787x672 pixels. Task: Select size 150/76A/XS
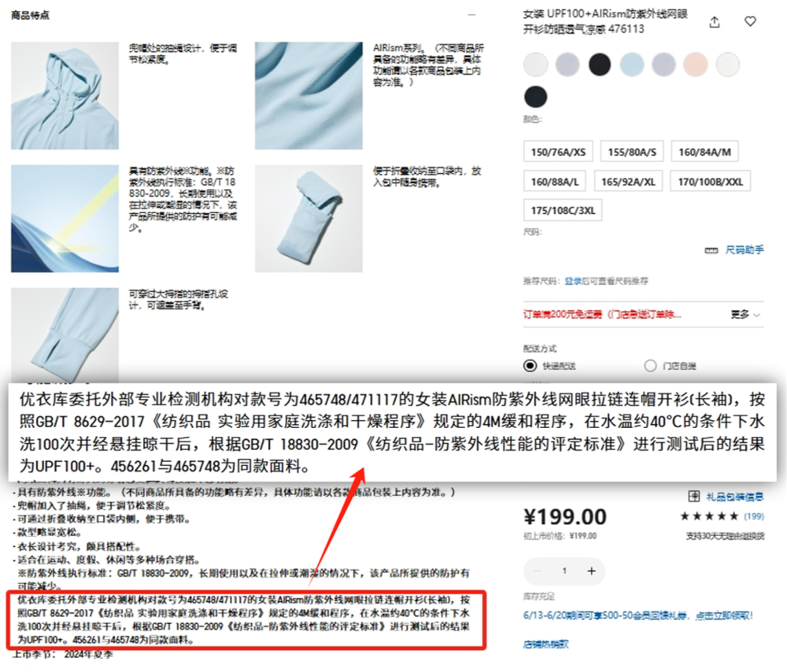[558, 152]
